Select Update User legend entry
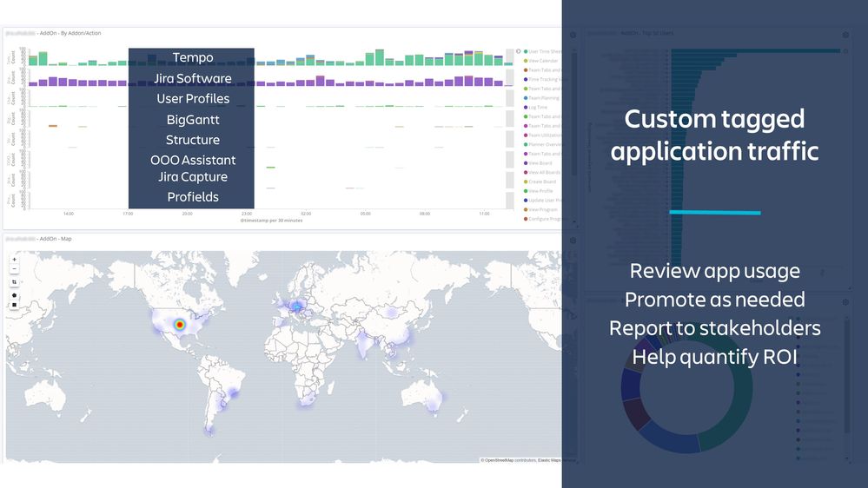 point(542,201)
